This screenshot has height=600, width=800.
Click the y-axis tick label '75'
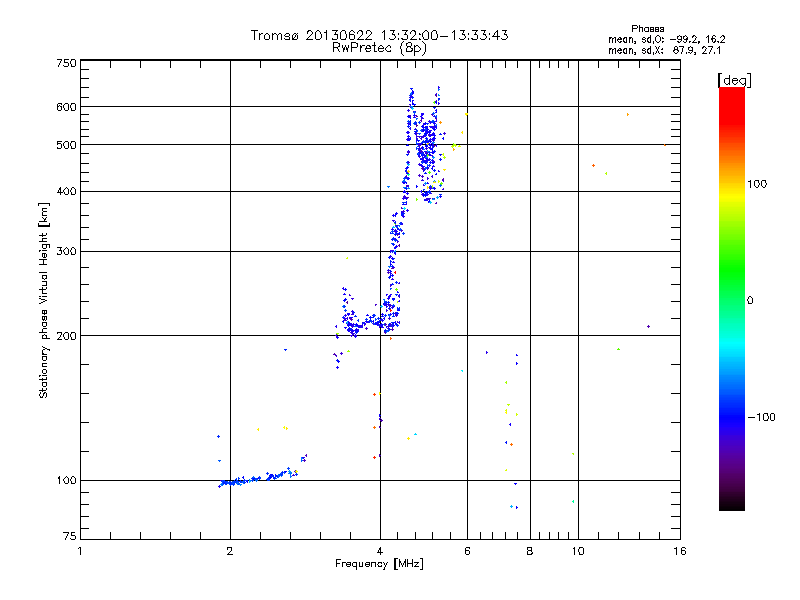point(70,536)
